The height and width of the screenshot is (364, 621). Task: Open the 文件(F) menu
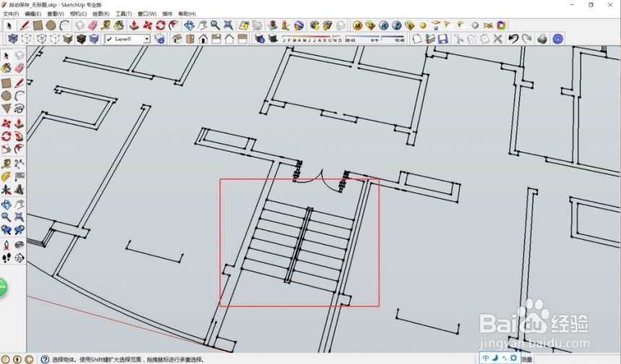[11, 14]
